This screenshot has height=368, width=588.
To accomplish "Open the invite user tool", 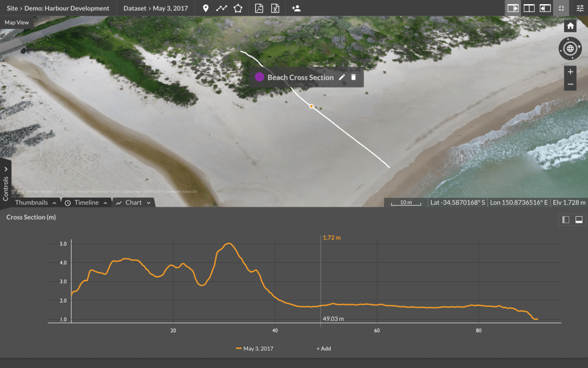I will click(296, 8).
